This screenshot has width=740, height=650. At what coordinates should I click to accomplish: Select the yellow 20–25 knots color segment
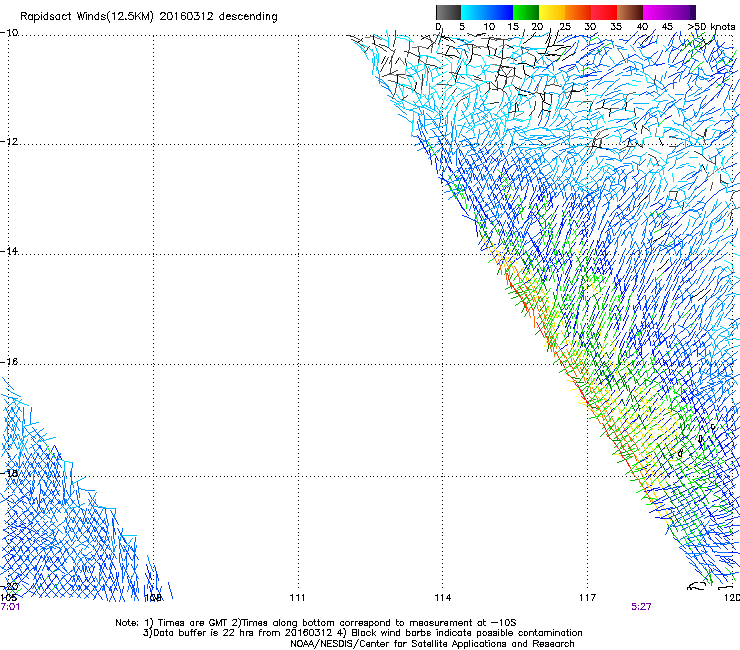coord(552,12)
